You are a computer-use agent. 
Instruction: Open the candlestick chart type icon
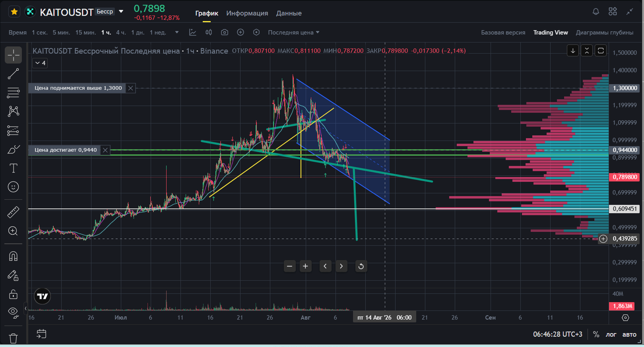coord(209,33)
